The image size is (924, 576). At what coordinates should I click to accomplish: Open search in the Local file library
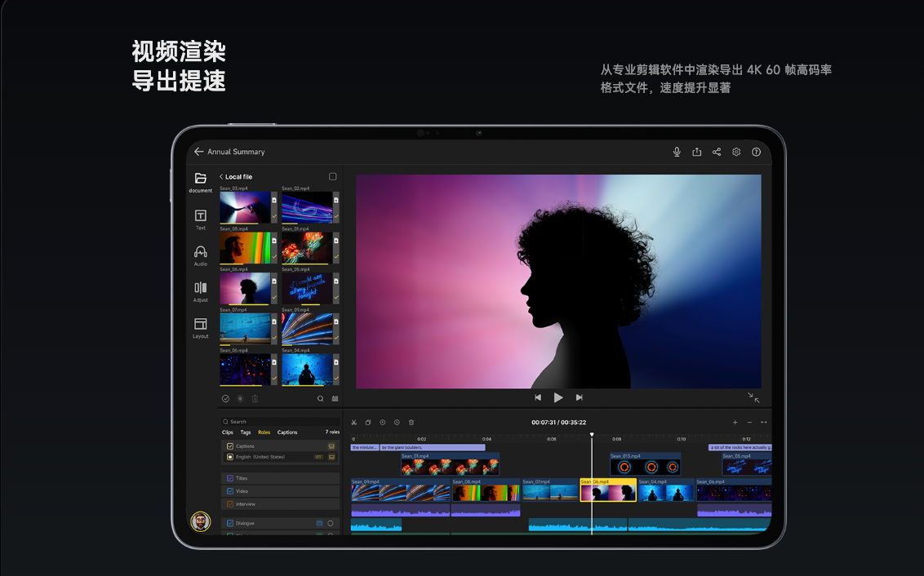point(320,398)
